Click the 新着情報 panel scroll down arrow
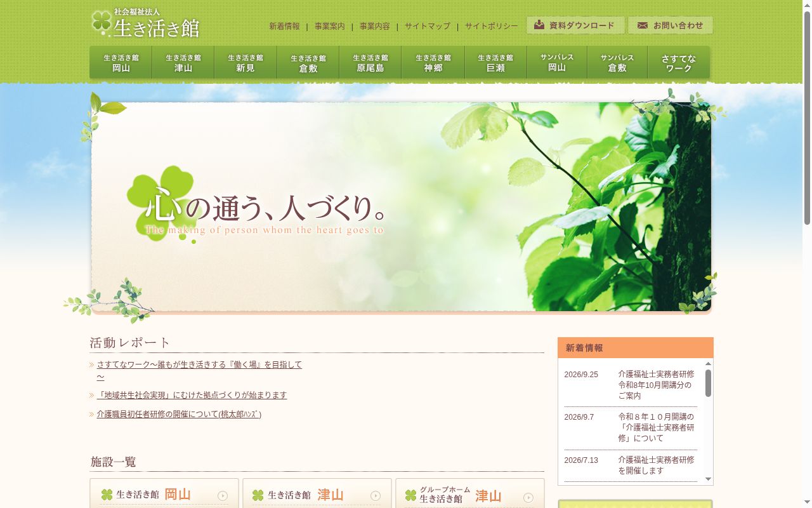Image resolution: width=812 pixels, height=508 pixels. pyautogui.click(x=708, y=479)
